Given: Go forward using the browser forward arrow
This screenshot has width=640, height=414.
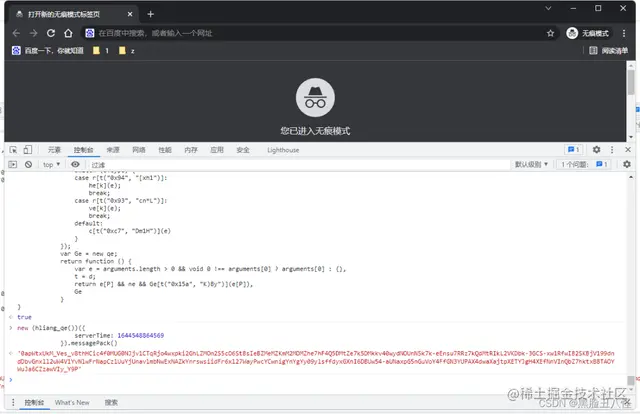Looking at the screenshot, I should click(33, 33).
